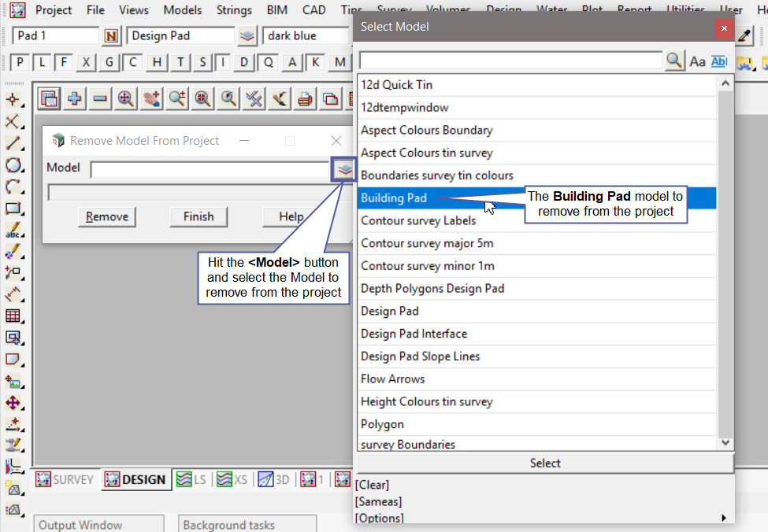Open the Design Pad model dropdown icon
Image resolution: width=768 pixels, height=532 pixels.
click(x=248, y=35)
